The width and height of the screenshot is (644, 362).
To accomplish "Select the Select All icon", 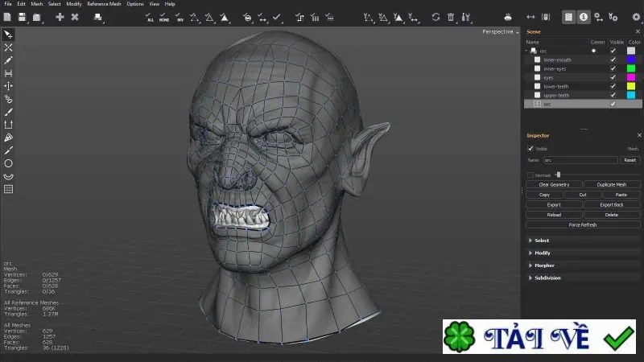I will [x=150, y=17].
